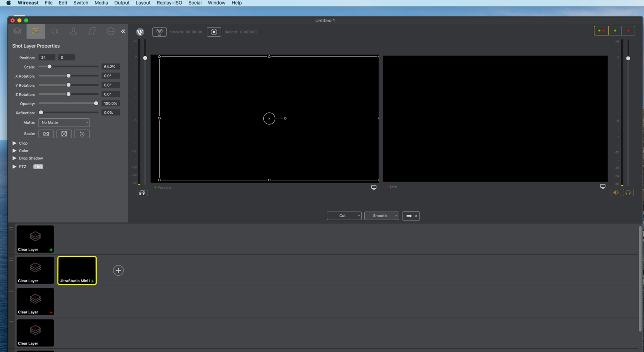Click the X Rotation slider handle
Image resolution: width=644 pixels, height=352 pixels.
(x=69, y=76)
